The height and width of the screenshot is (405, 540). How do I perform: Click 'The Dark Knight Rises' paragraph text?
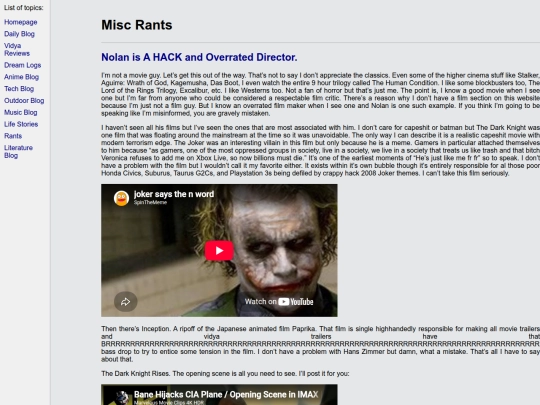click(x=225, y=373)
